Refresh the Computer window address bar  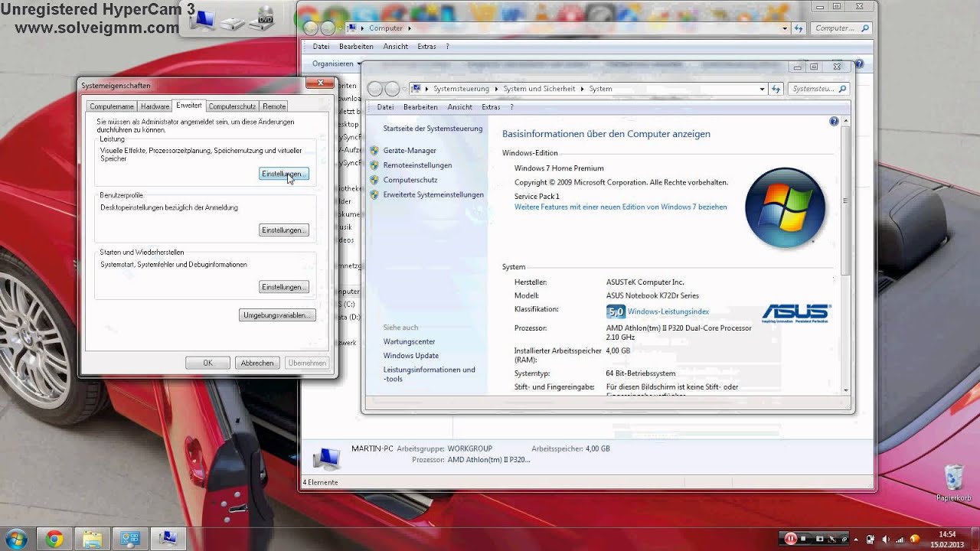click(x=799, y=28)
